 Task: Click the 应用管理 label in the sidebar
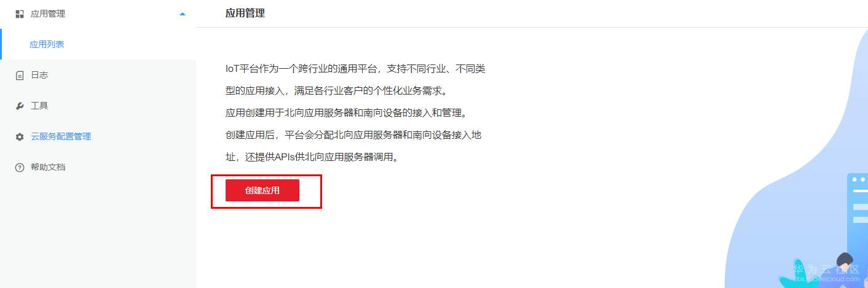point(48,14)
